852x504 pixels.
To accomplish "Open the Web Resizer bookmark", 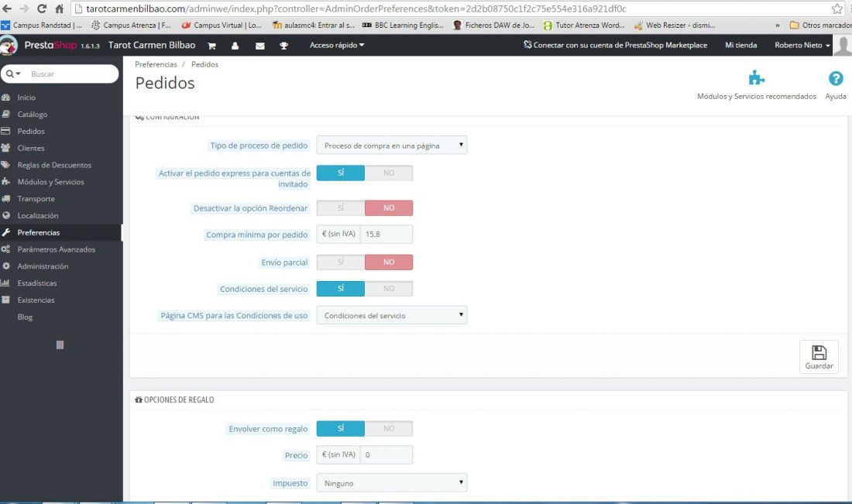I will pyautogui.click(x=675, y=25).
